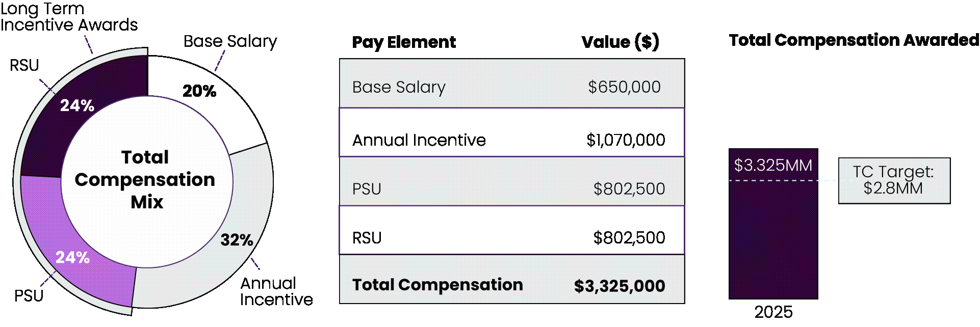980x327 pixels.
Task: Click the 2025 axis label under the bar
Action: [x=773, y=312]
